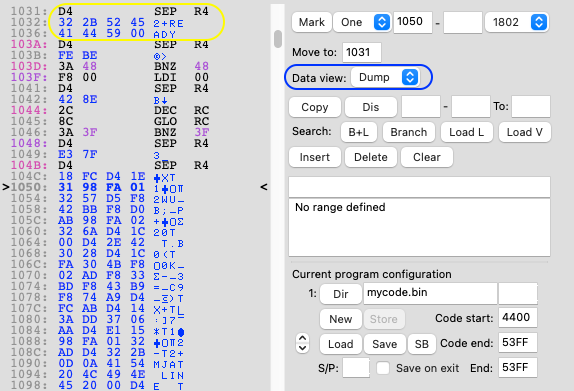574x391 pixels.
Task: Click the LDI 00 instruction at 103F
Action: pos(181,78)
